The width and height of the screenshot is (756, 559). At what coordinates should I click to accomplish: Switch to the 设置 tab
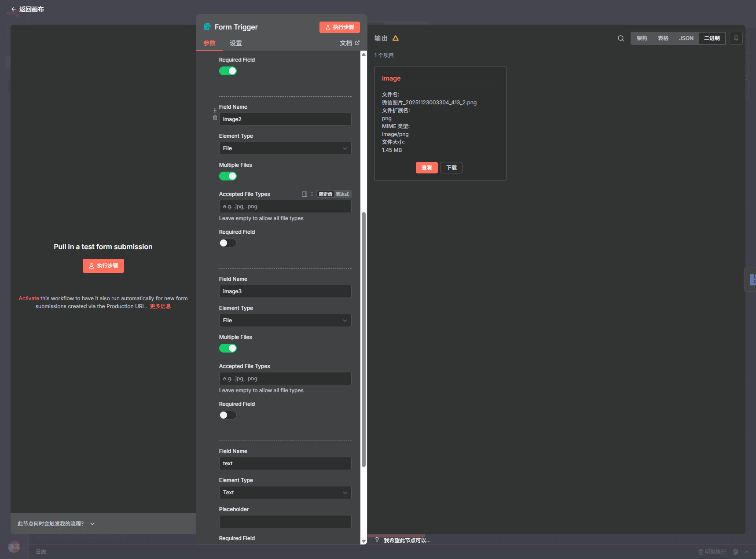click(x=235, y=43)
